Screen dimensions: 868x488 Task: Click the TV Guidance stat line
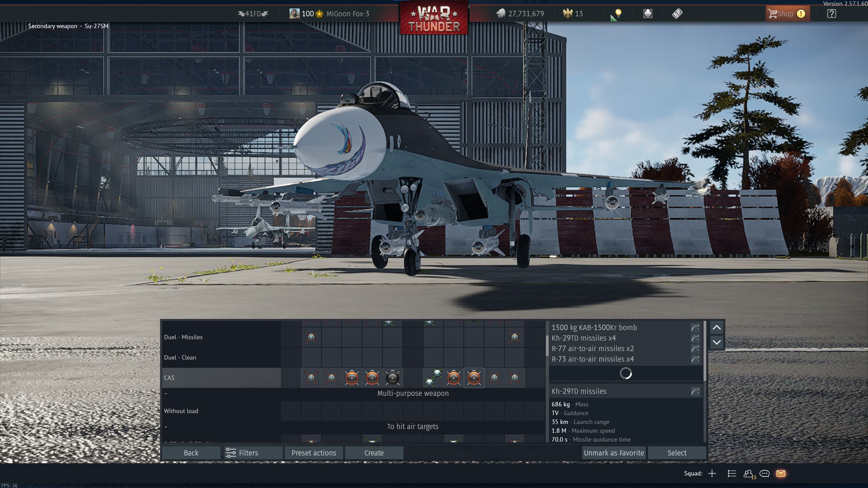[x=570, y=413]
